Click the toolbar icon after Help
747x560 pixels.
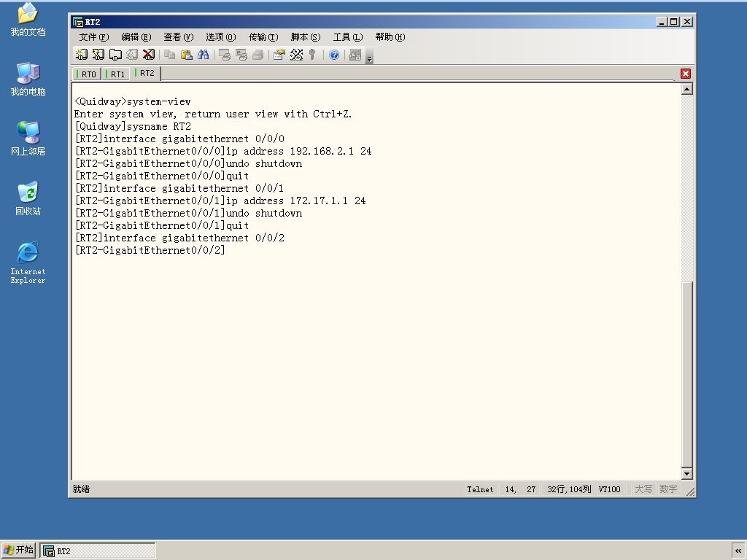pyautogui.click(x=355, y=55)
